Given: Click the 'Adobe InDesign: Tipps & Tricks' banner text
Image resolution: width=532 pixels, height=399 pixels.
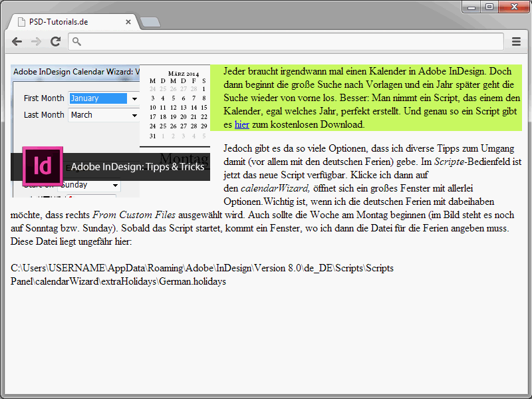Looking at the screenshot, I should [138, 167].
